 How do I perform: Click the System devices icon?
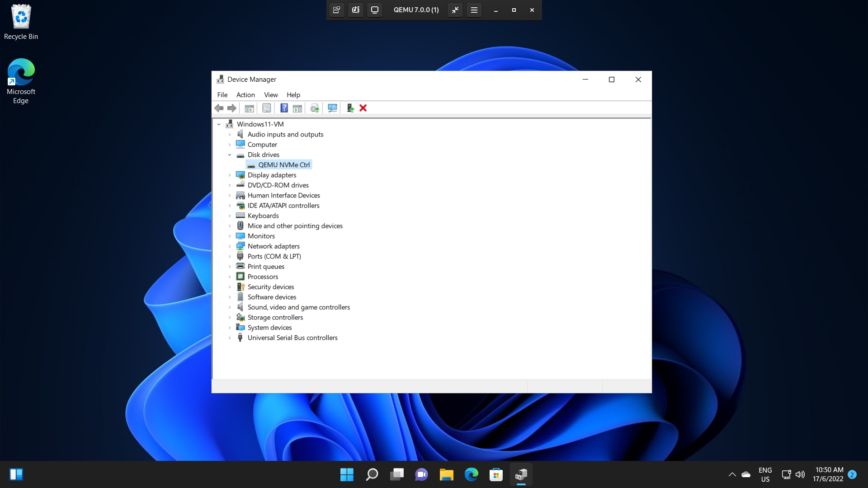point(241,328)
